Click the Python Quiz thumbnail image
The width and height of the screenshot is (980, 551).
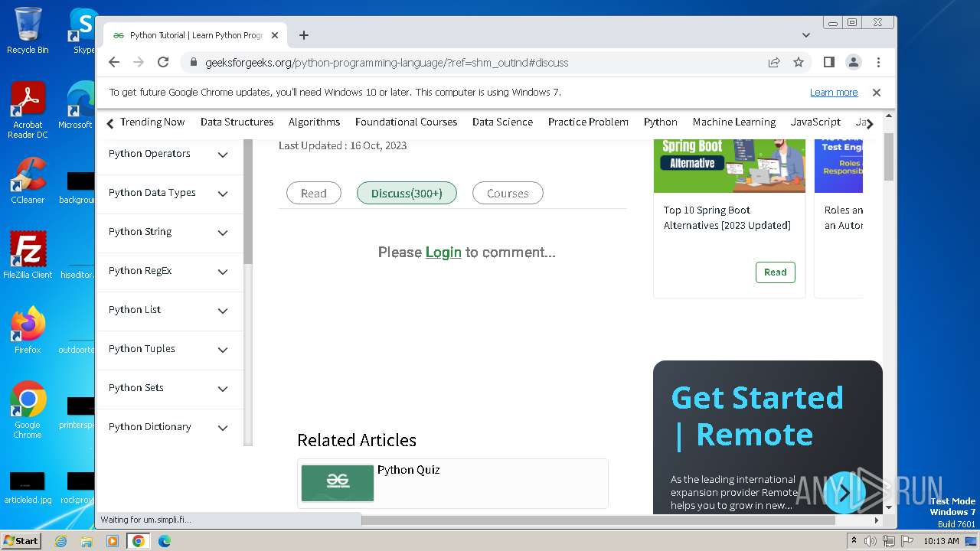[x=338, y=483]
